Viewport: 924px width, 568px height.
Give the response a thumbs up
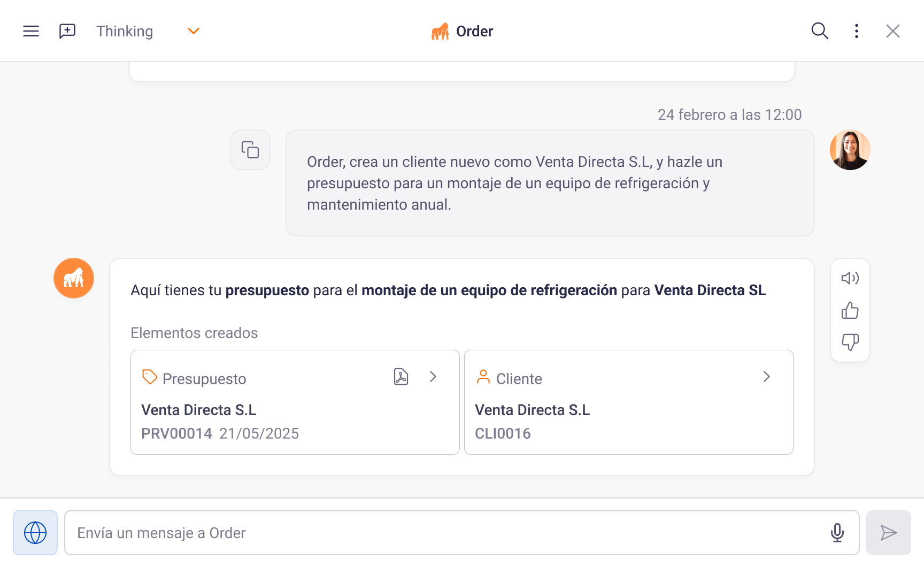[x=850, y=310]
